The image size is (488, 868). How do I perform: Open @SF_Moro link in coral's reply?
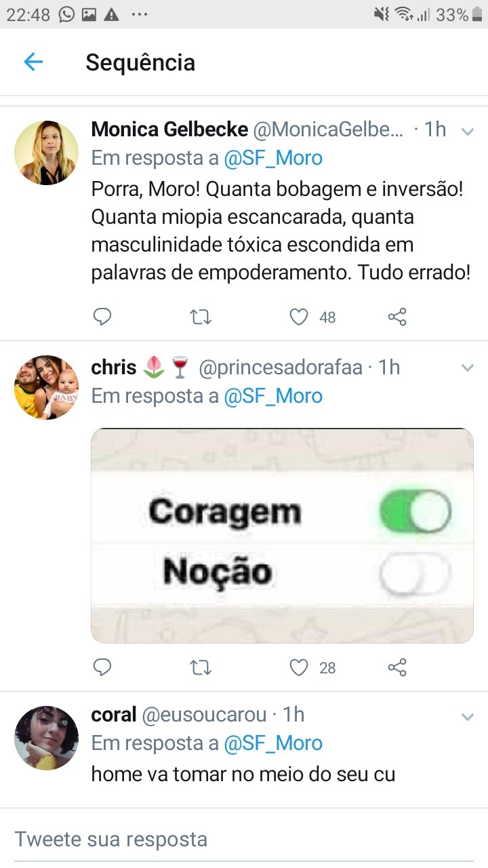[273, 743]
